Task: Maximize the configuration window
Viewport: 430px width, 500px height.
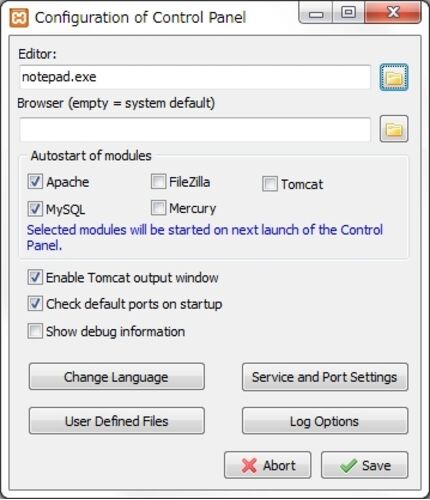Action: pyautogui.click(x=348, y=13)
